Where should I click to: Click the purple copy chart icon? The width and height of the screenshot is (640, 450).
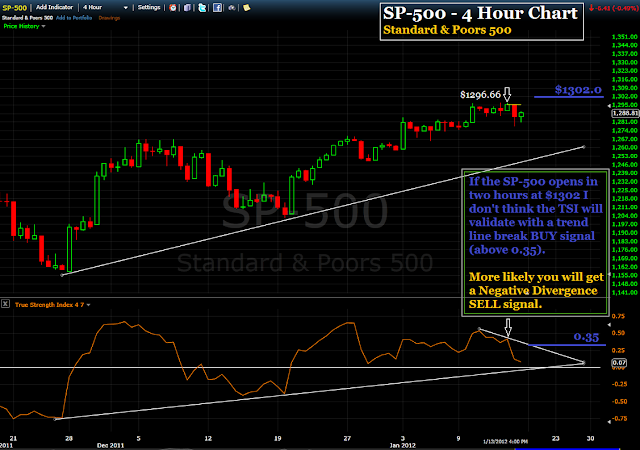coord(187,7)
